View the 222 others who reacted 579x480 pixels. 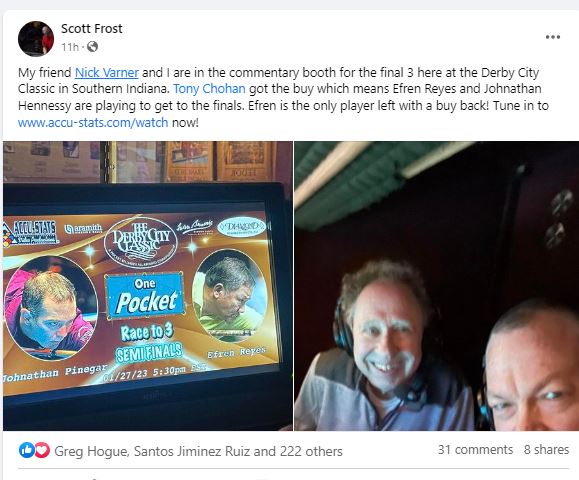311,451
